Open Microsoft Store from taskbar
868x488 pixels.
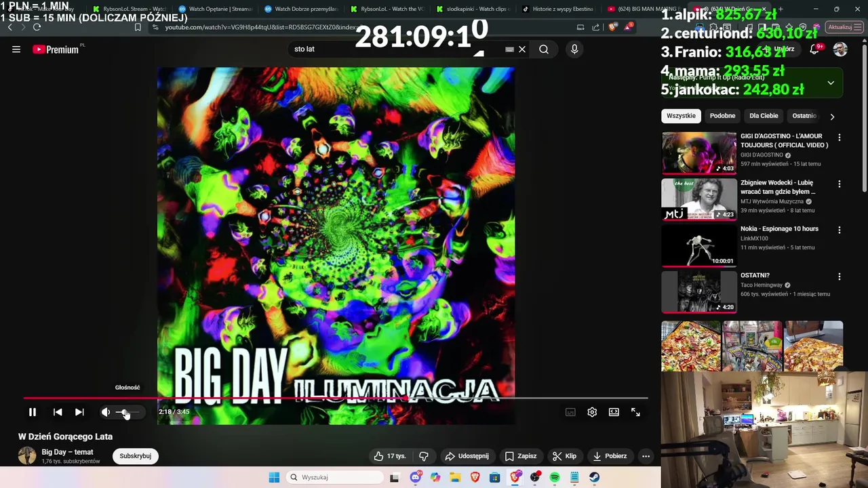coord(495,477)
